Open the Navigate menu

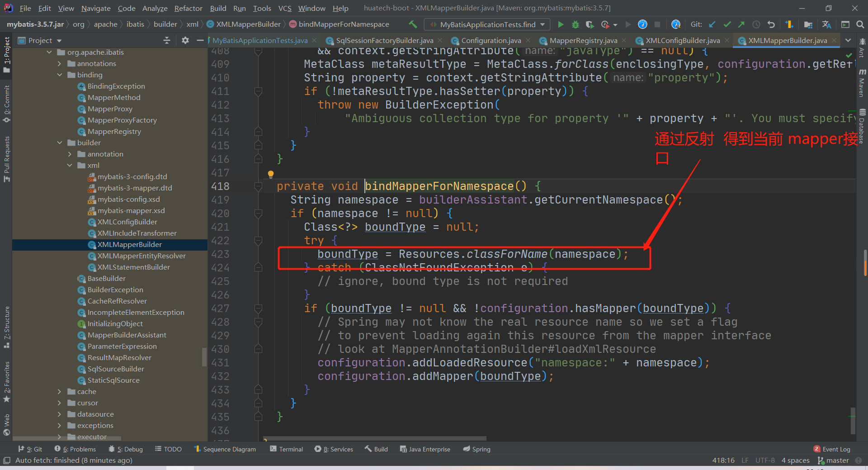tap(96, 8)
